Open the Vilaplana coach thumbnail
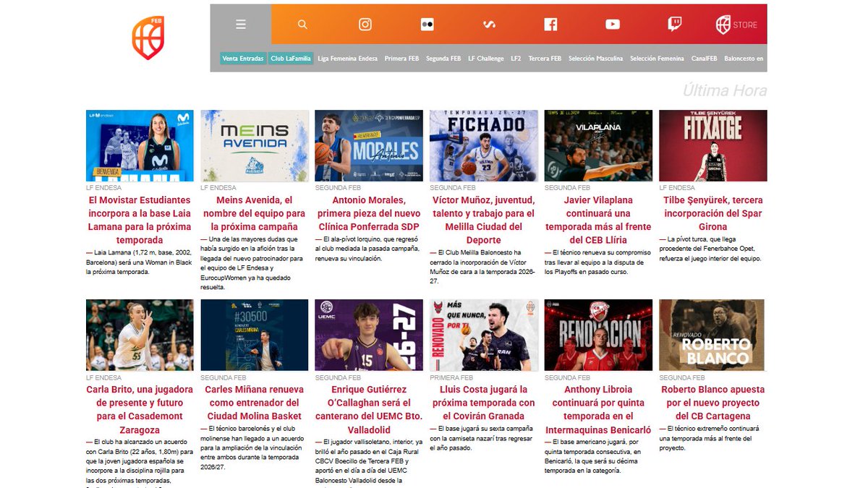868x488 pixels. [598, 145]
